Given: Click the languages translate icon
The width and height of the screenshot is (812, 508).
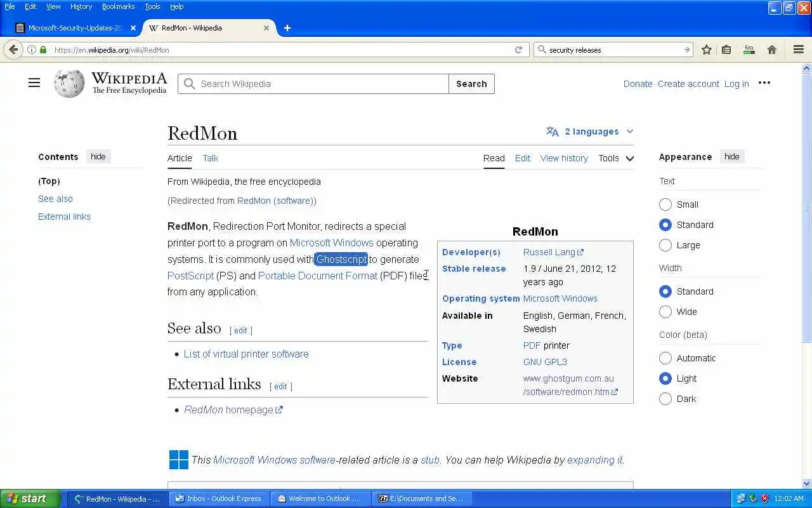Looking at the screenshot, I should point(553,131).
